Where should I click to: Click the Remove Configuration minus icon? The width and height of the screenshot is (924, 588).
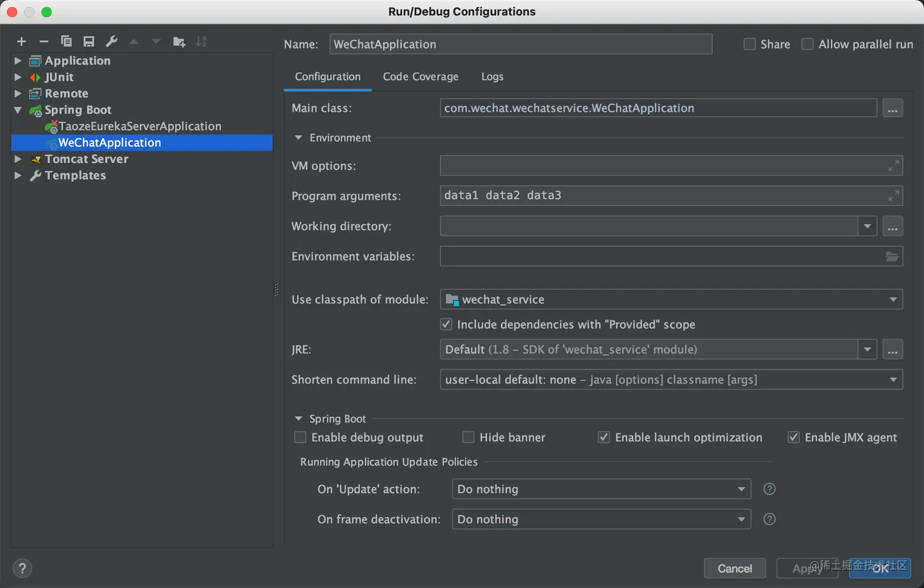pyautogui.click(x=43, y=42)
